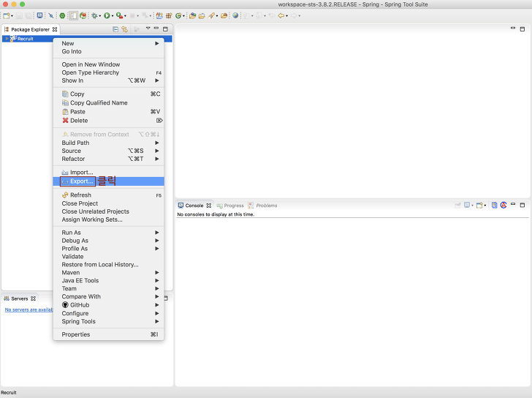The width and height of the screenshot is (532, 398).
Task: Open the Refactor submenu
Action: tap(109, 159)
